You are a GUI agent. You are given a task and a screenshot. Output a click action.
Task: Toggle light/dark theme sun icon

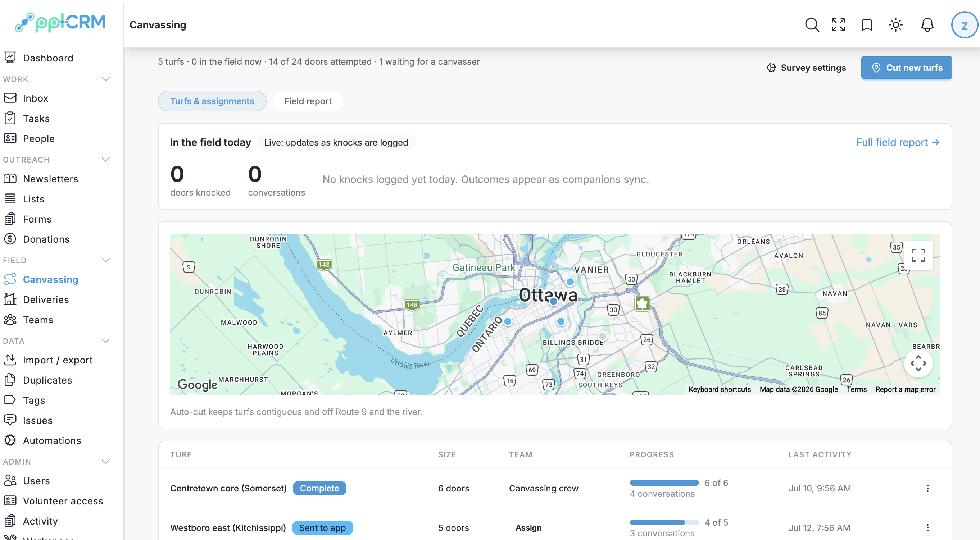(895, 25)
